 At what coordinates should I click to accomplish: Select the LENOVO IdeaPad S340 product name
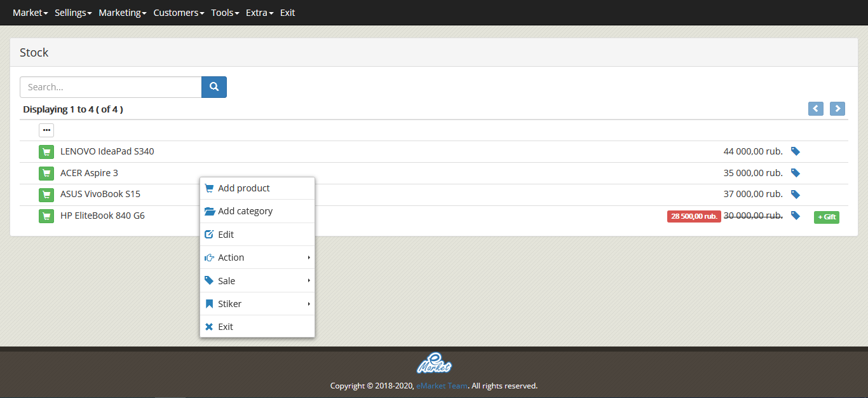107,151
